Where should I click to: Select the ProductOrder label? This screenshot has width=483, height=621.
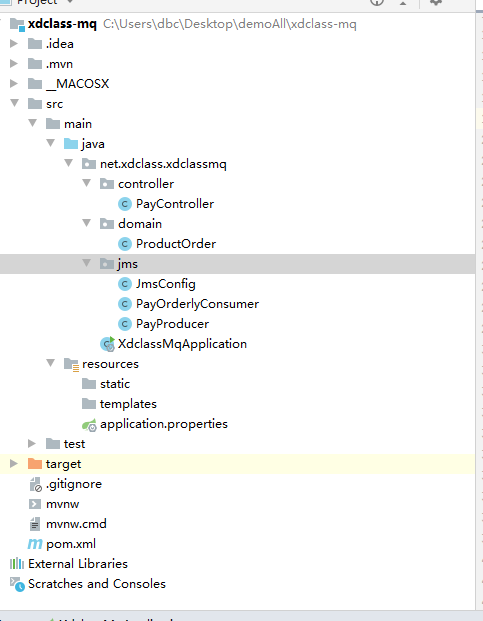pos(176,244)
